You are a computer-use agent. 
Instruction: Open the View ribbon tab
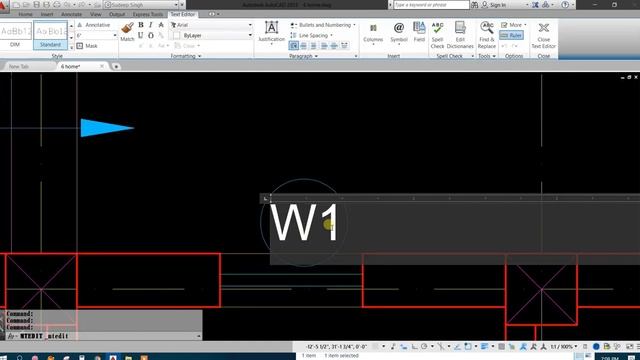pyautogui.click(x=96, y=14)
